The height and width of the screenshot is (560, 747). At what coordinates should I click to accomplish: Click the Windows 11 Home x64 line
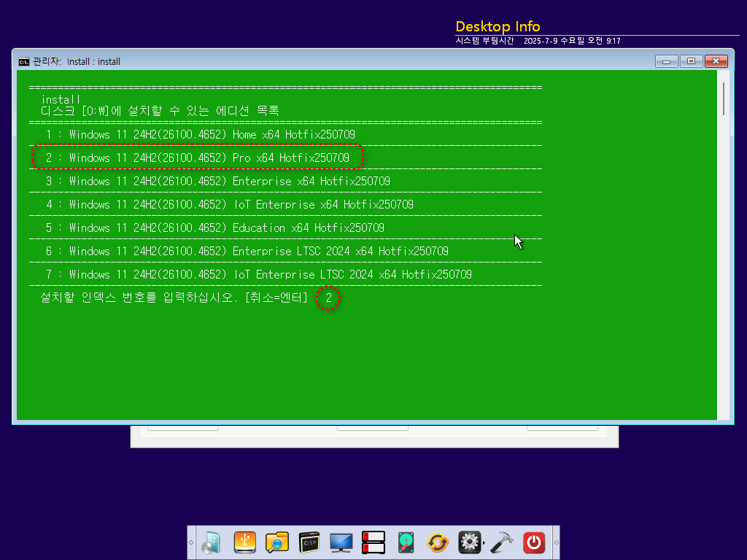point(200,135)
